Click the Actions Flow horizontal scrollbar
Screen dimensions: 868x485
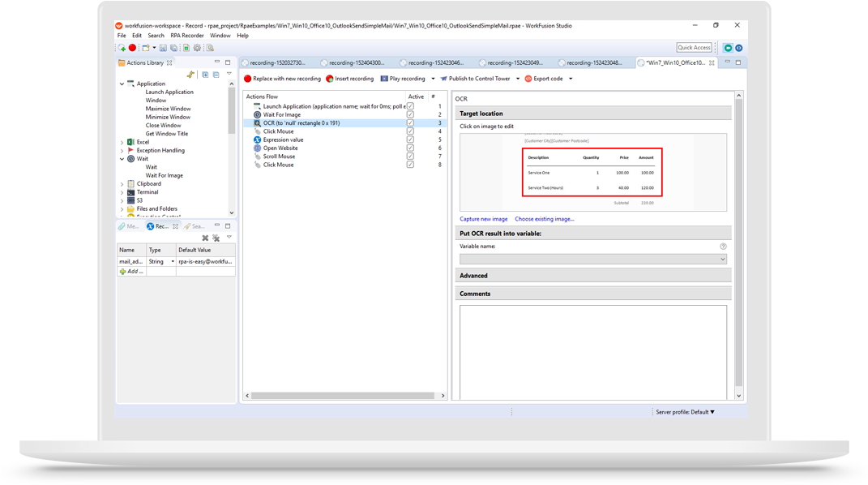(x=343, y=395)
